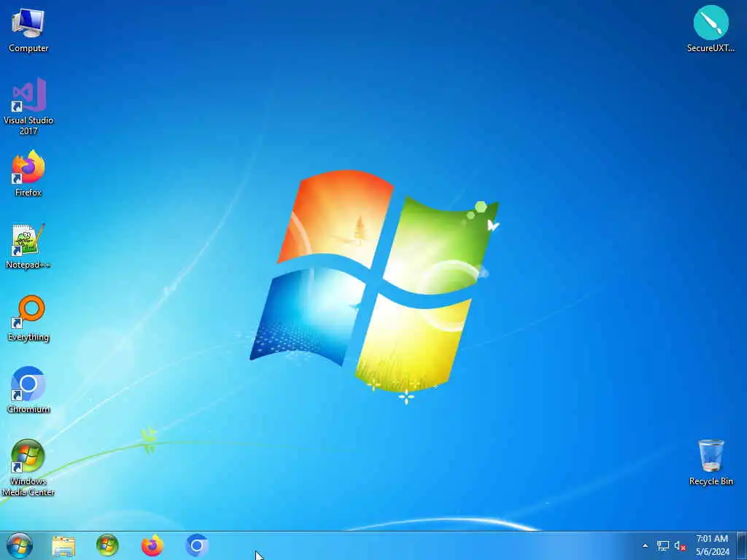This screenshot has height=560, width=747.
Task: Click the Show desktop button at taskbar end
Action: click(742, 545)
